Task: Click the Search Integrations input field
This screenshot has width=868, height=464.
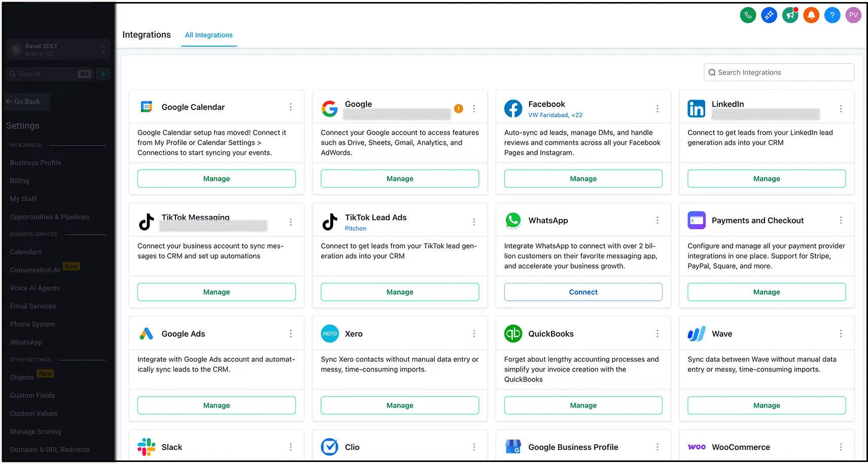Action: click(x=779, y=73)
